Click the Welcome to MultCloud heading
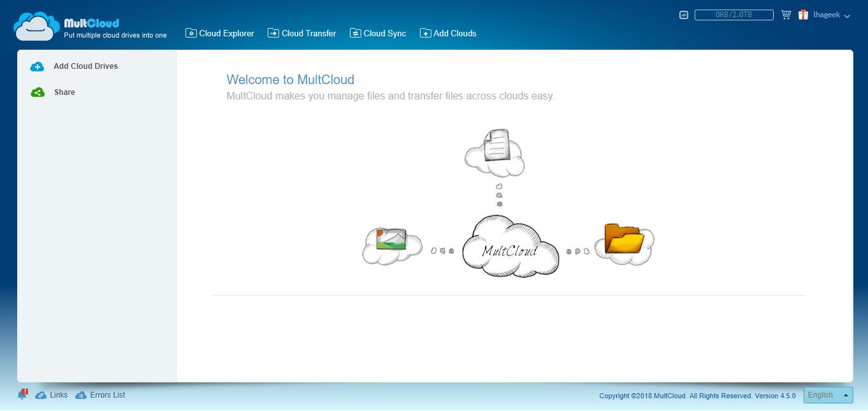Image resolution: width=868 pixels, height=411 pixels. pyautogui.click(x=291, y=80)
